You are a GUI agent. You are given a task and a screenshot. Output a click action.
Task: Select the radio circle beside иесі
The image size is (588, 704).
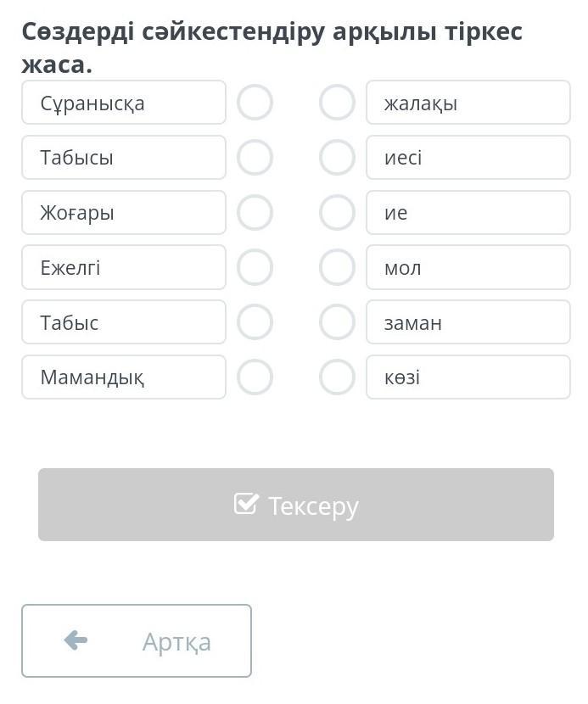click(337, 158)
